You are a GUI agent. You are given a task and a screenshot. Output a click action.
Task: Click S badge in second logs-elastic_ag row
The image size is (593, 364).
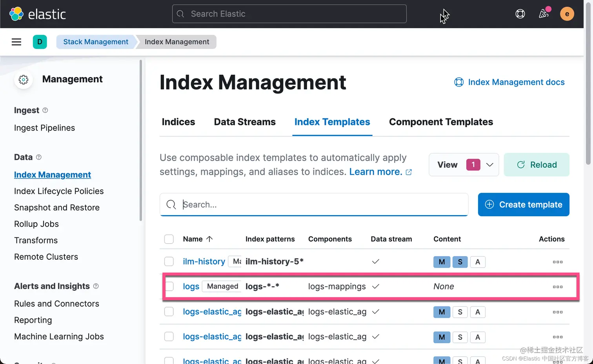pyautogui.click(x=460, y=337)
